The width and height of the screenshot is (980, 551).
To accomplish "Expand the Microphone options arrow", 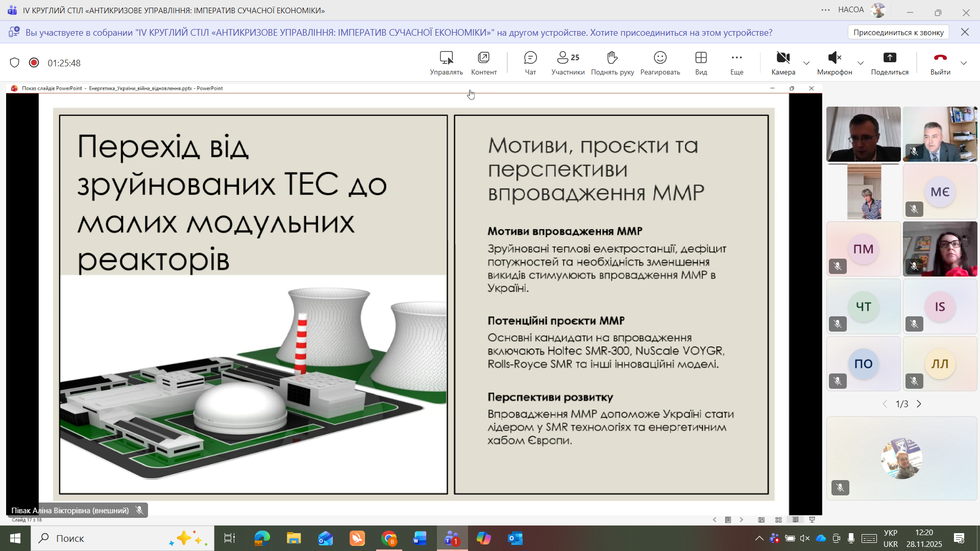I will 861,63.
